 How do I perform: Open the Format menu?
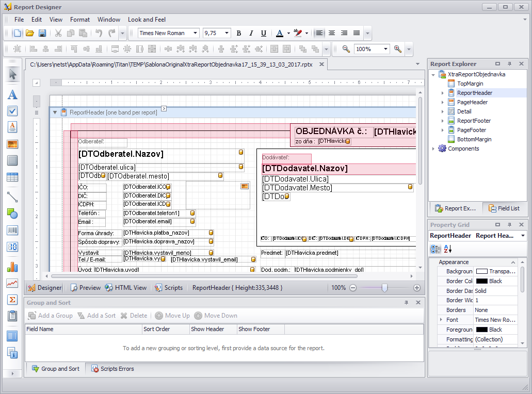coord(80,20)
